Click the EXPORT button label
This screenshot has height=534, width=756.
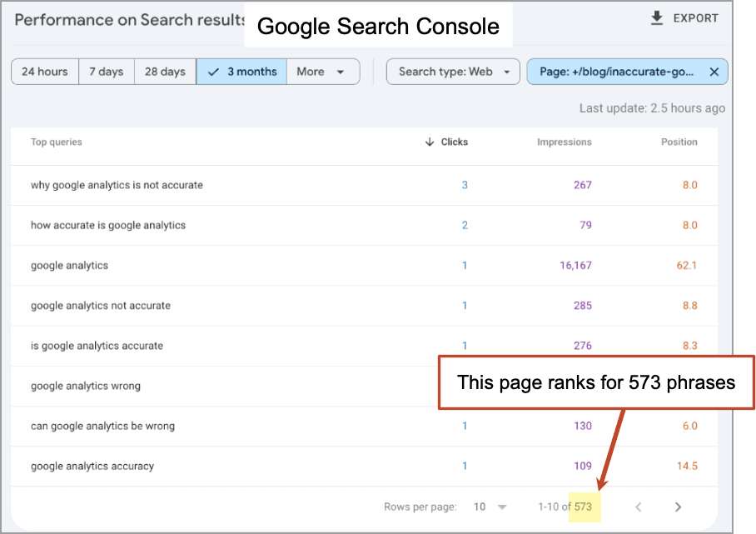coord(696,18)
